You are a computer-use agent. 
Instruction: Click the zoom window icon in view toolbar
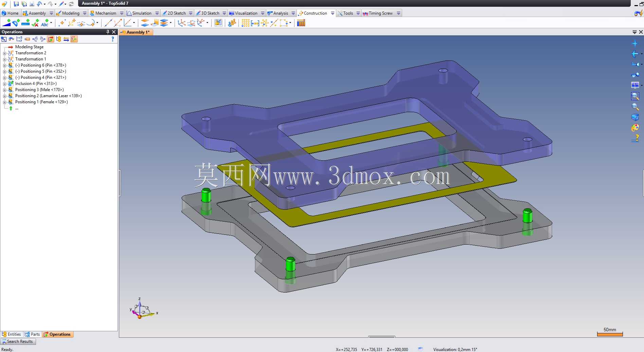pyautogui.click(x=635, y=96)
